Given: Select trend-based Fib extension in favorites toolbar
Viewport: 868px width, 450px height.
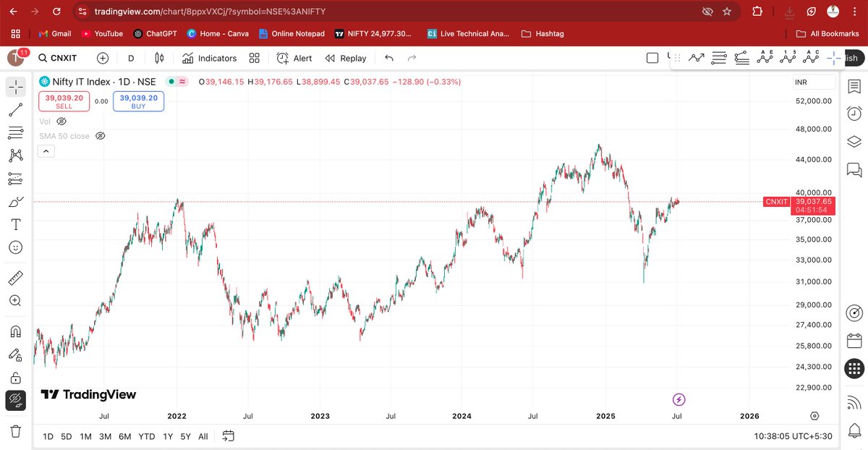Looking at the screenshot, I should (741, 58).
